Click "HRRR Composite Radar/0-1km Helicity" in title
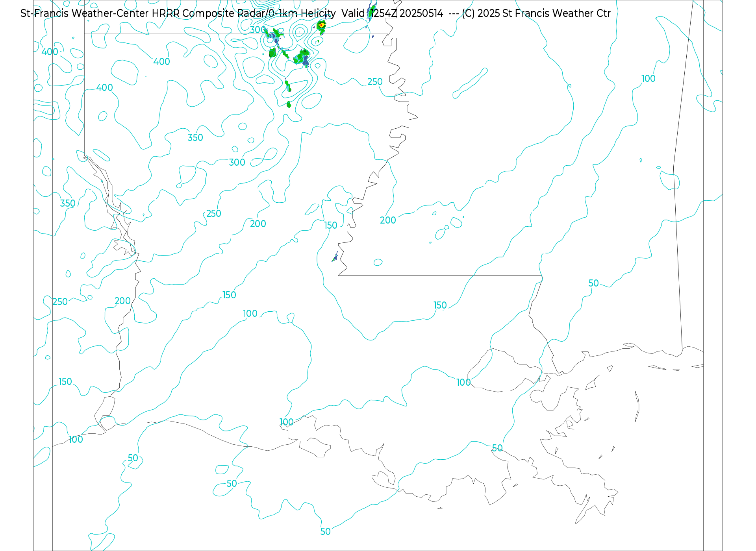This screenshot has height=551, width=756. click(244, 13)
